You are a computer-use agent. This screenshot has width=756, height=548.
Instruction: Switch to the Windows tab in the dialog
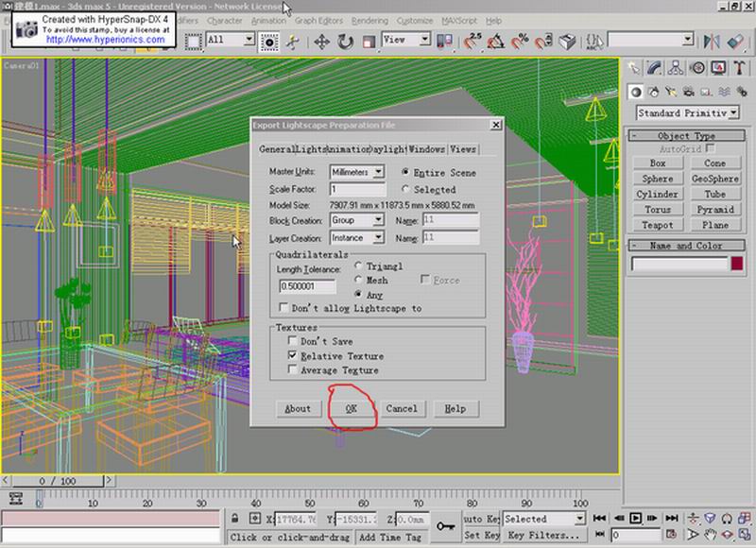[x=427, y=149]
